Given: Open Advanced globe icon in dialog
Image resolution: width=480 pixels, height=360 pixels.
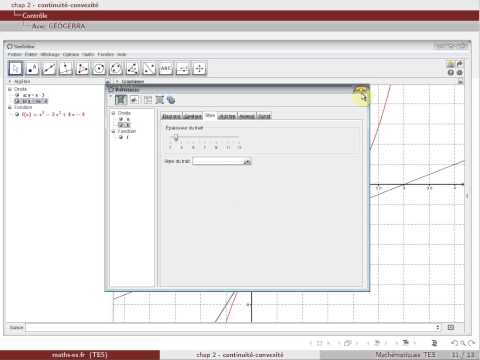Looking at the screenshot, I should tap(171, 100).
